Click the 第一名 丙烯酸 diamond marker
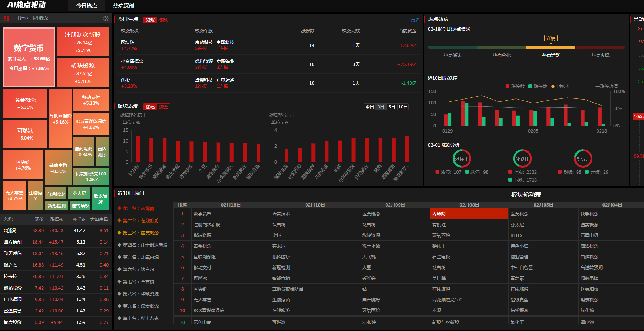This screenshot has height=331, width=644. point(119,208)
